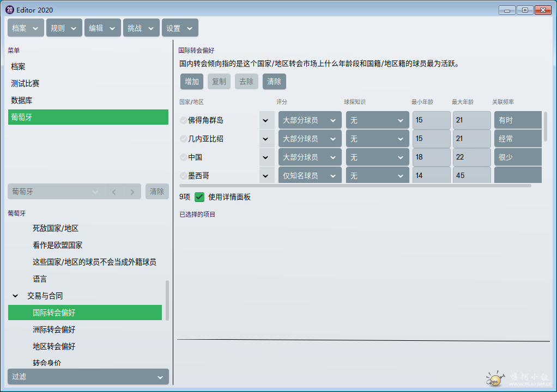This screenshot has width=557, height=392.
Task: Click the back arrow next to 葡萄牙 selector
Action: click(114, 192)
